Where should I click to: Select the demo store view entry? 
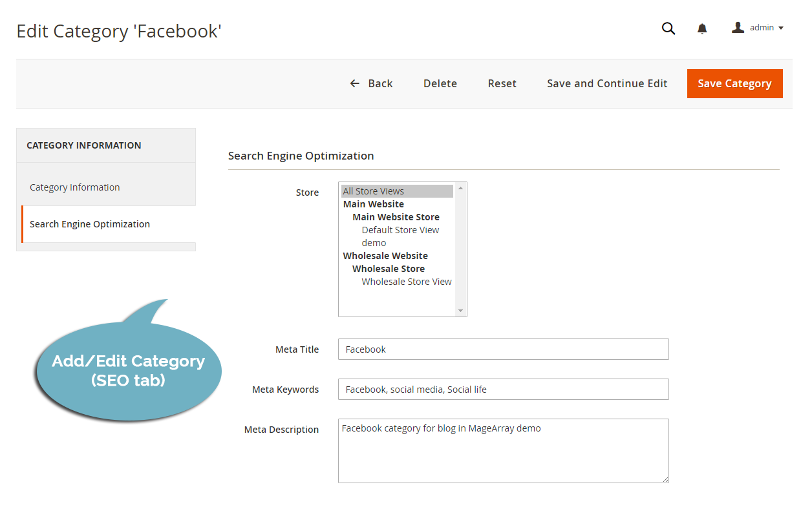pos(374,242)
